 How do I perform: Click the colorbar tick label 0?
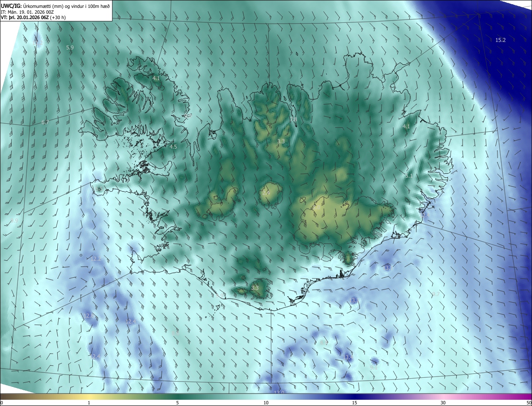point(2,403)
